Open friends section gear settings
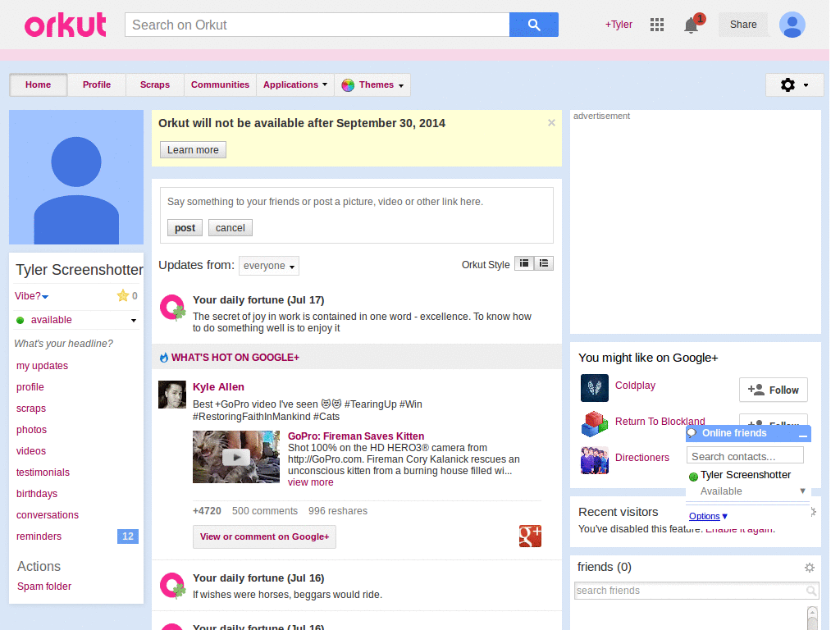This screenshot has width=840, height=630. click(810, 568)
